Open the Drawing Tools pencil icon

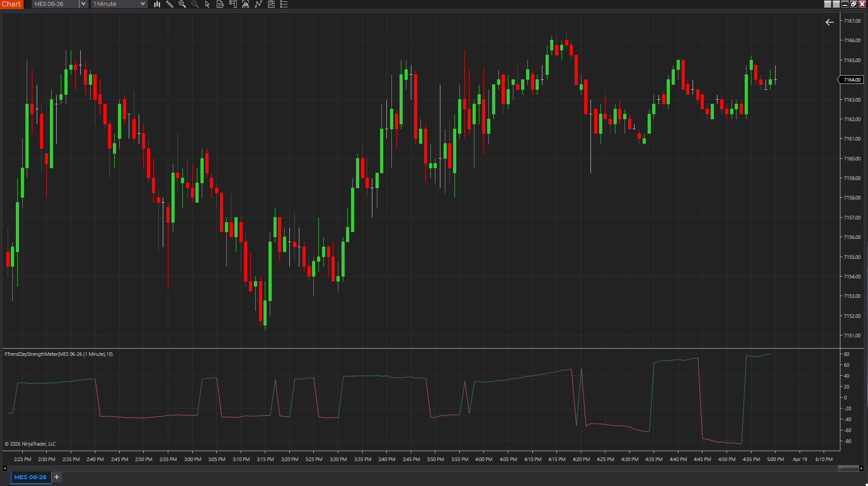(170, 4)
